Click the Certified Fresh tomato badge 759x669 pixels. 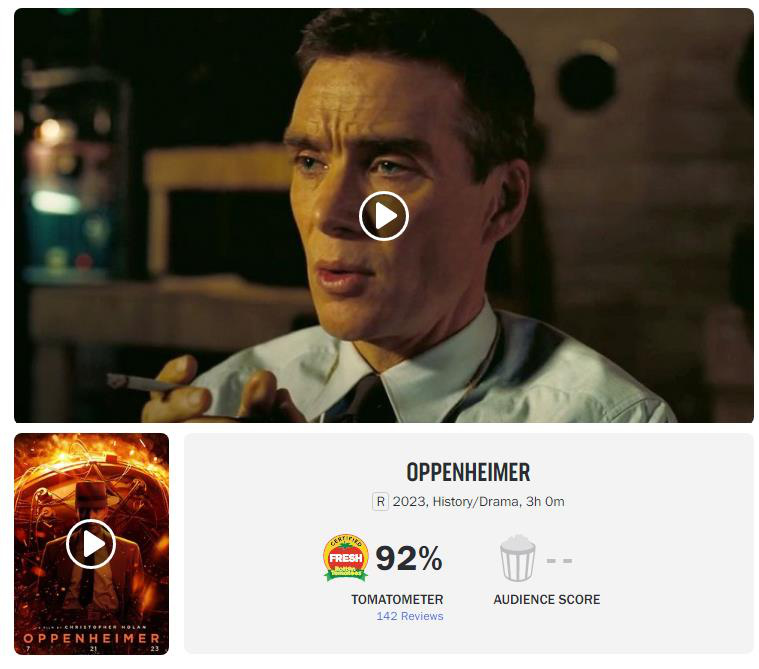[346, 557]
